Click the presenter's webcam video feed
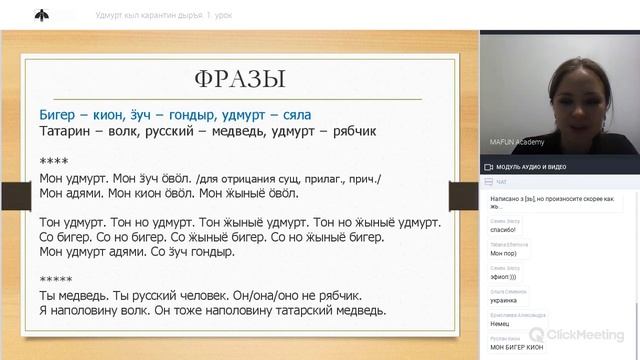 560,95
